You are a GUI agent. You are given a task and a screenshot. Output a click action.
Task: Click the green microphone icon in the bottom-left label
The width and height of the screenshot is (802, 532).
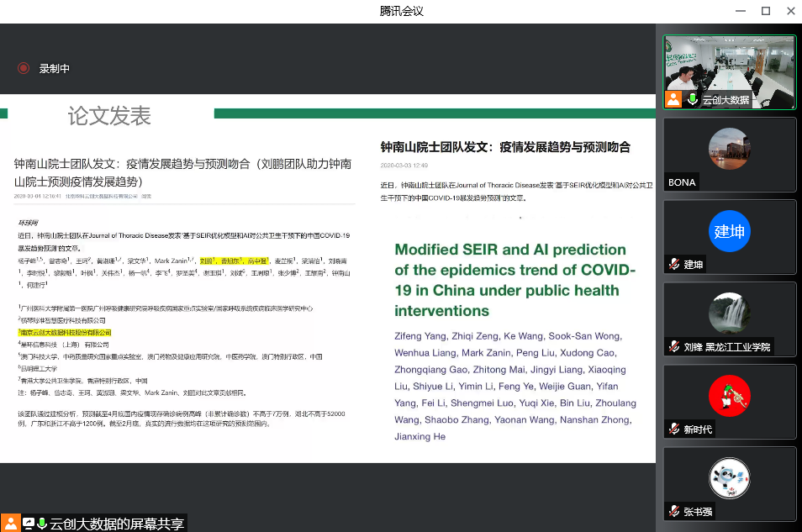click(x=41, y=524)
